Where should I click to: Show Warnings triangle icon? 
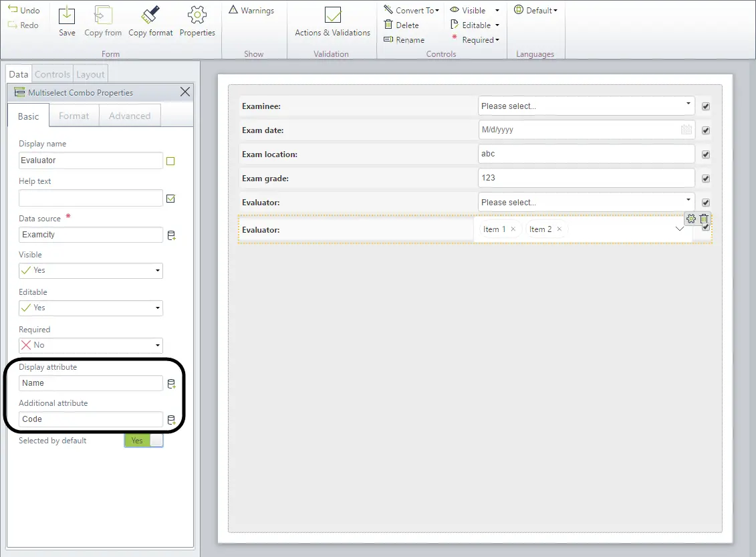click(x=233, y=9)
